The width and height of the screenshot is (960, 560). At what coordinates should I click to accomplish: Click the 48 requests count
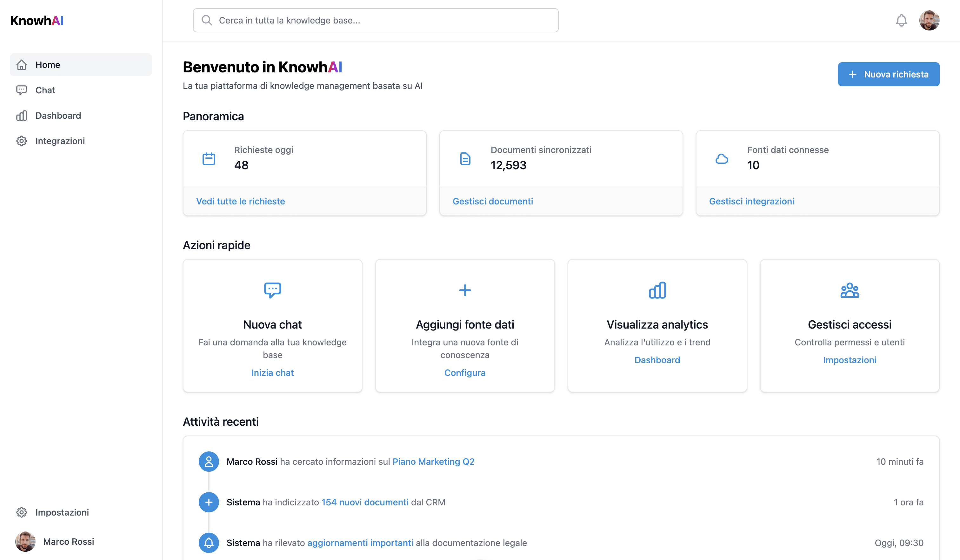(241, 165)
